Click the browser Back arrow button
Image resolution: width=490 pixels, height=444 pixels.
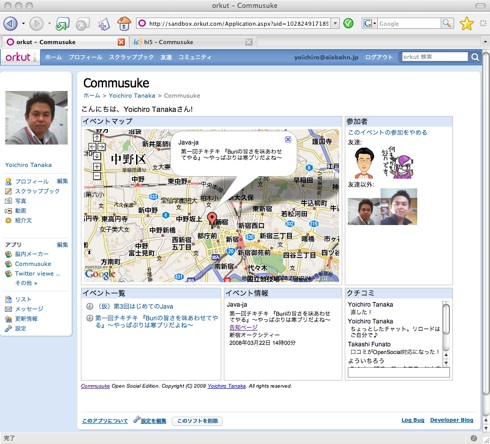click(10, 24)
